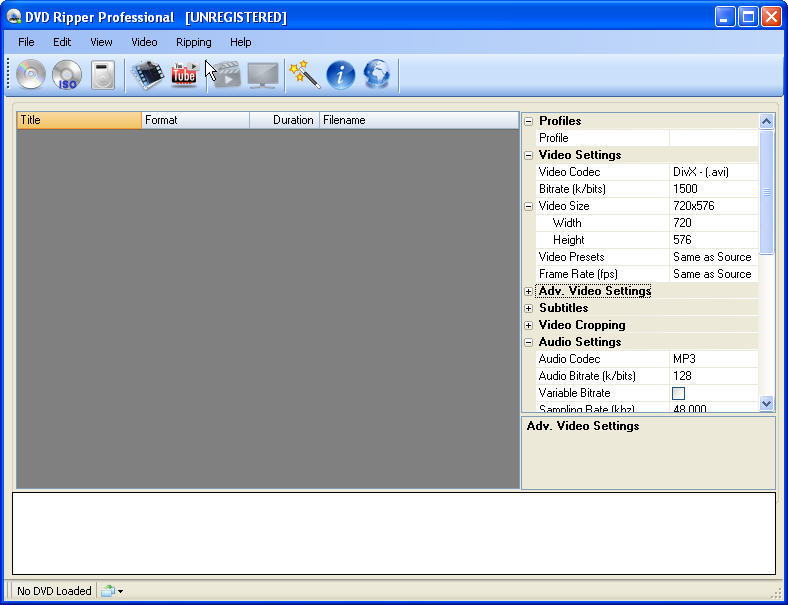Screen dimensions: 788x605
Task: Select the Audio Bitrate (k/bits) label
Action: tap(587, 376)
